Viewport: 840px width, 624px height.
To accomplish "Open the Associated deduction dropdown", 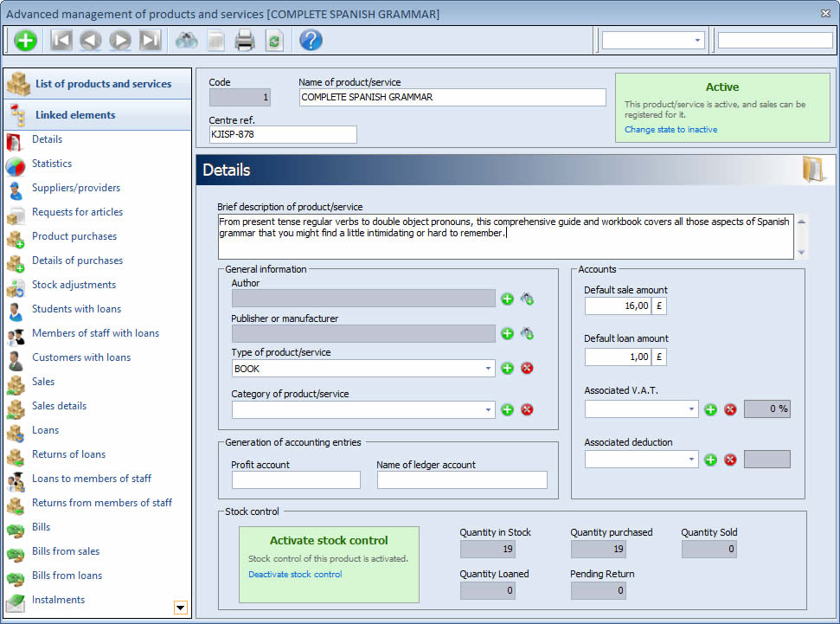I will coord(691,460).
